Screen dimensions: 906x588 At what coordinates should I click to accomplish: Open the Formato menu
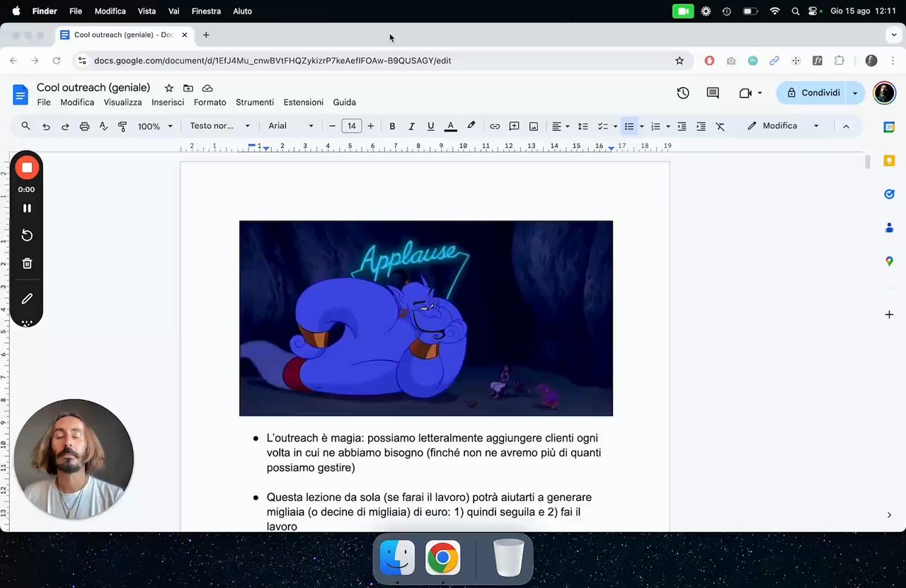(210, 103)
